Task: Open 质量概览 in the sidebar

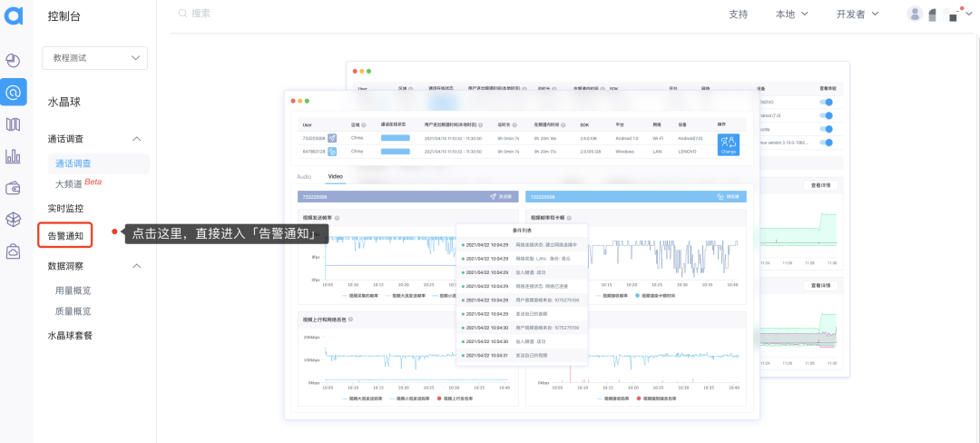Action: click(73, 311)
